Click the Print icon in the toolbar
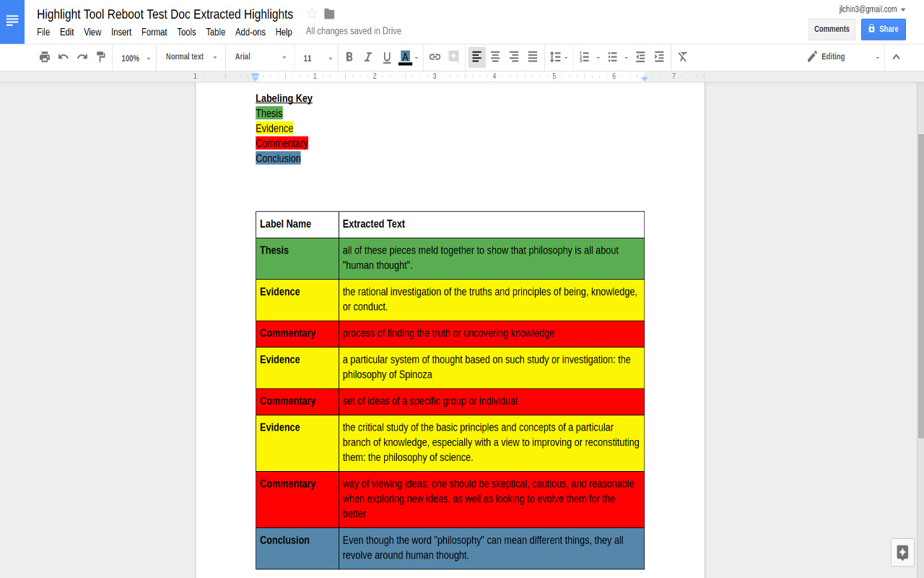This screenshot has height=578, width=924. pyautogui.click(x=43, y=56)
